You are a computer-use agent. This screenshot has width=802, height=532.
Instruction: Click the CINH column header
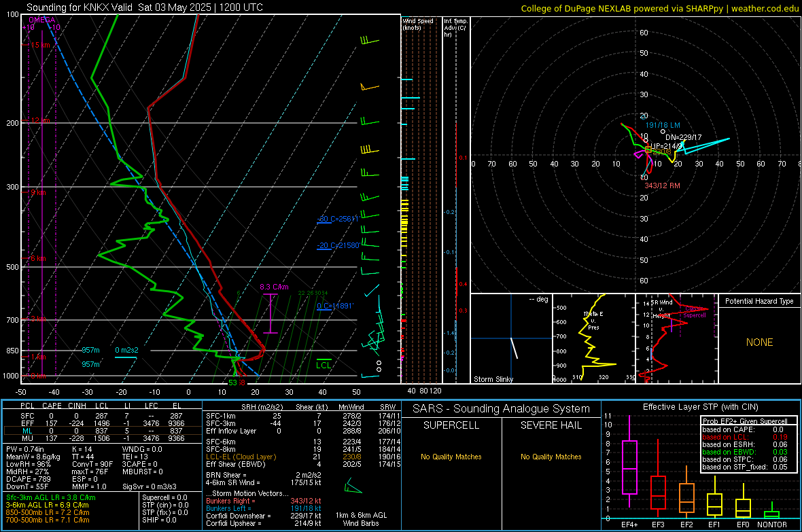pos(77,406)
